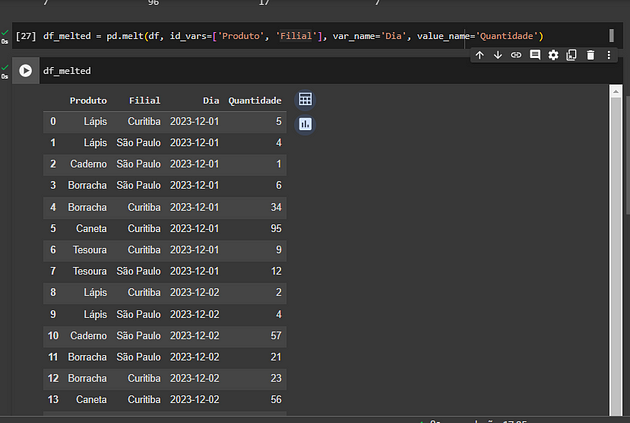Open cell editor settings gear
The image size is (630, 423).
click(x=553, y=55)
